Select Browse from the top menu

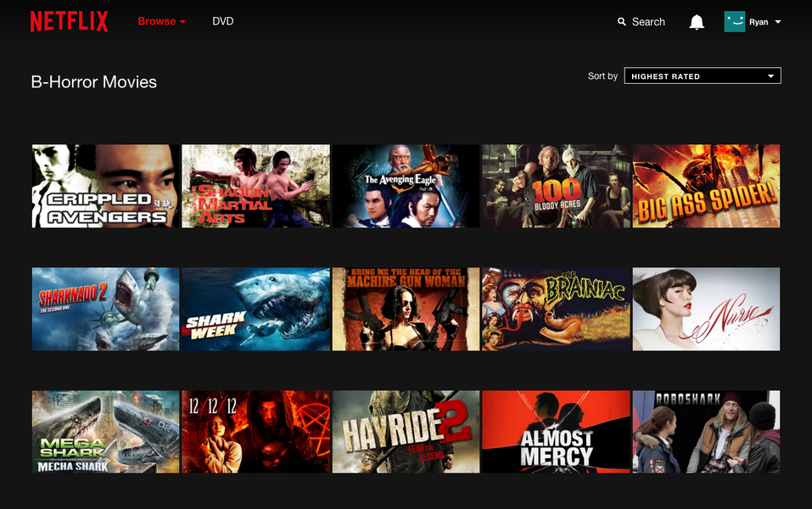tap(161, 21)
